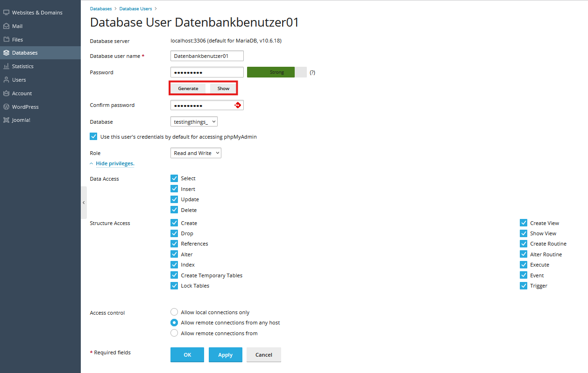Click the WordPress logo icon in sidebar
This screenshot has width=588, height=373.
pos(7,107)
